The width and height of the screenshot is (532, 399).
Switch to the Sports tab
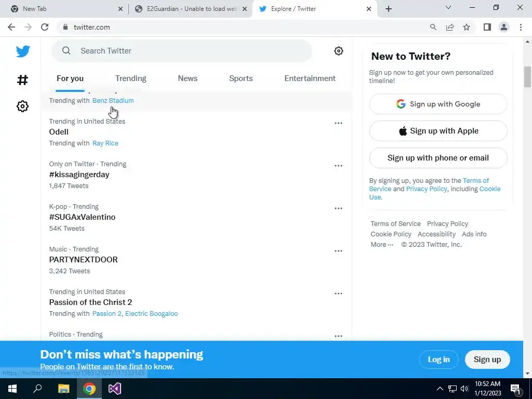(x=241, y=78)
